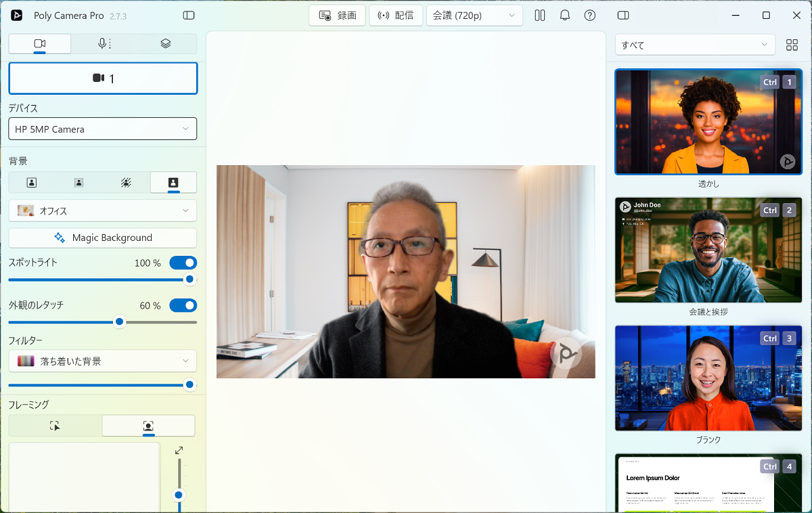The image size is (812, 513).
Task: Toggle the right sidebar panel icon
Action: (x=624, y=15)
